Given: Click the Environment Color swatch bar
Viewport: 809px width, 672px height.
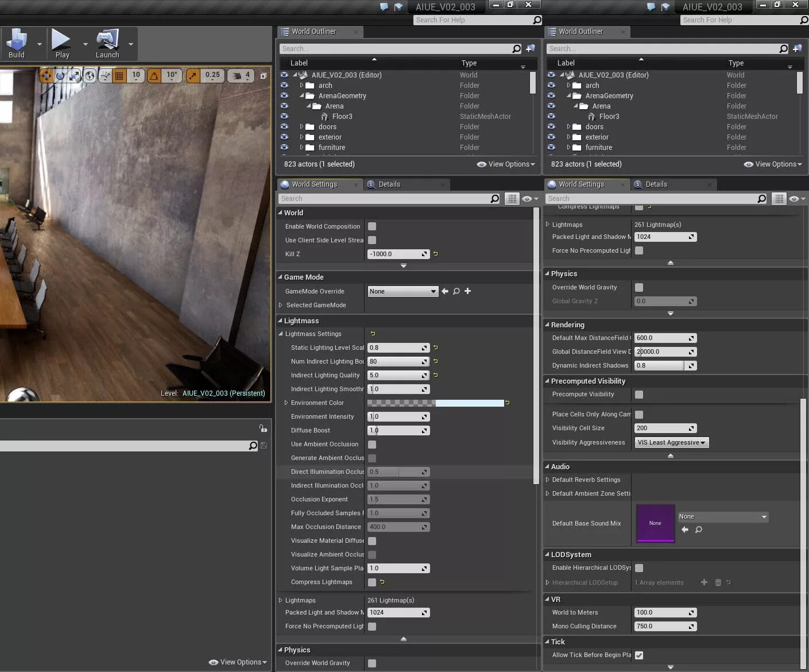Looking at the screenshot, I should 435,403.
